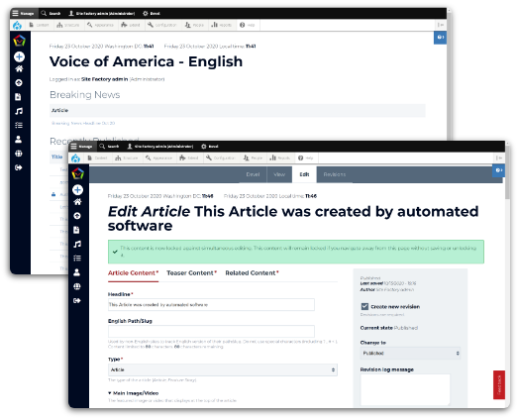
Task: Open Appearance menu in Voice of America window
Action: [100, 25]
